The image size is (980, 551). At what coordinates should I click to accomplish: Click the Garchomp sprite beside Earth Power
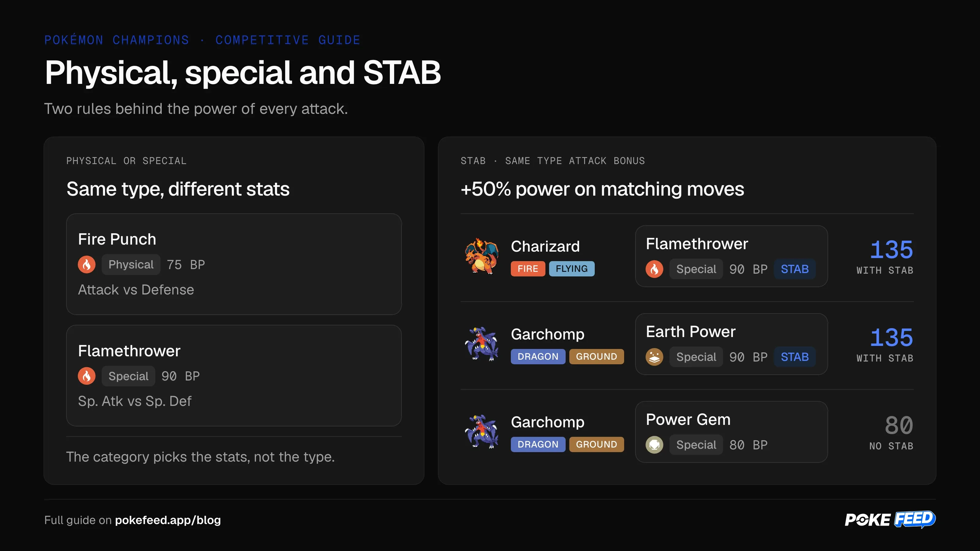pos(482,344)
